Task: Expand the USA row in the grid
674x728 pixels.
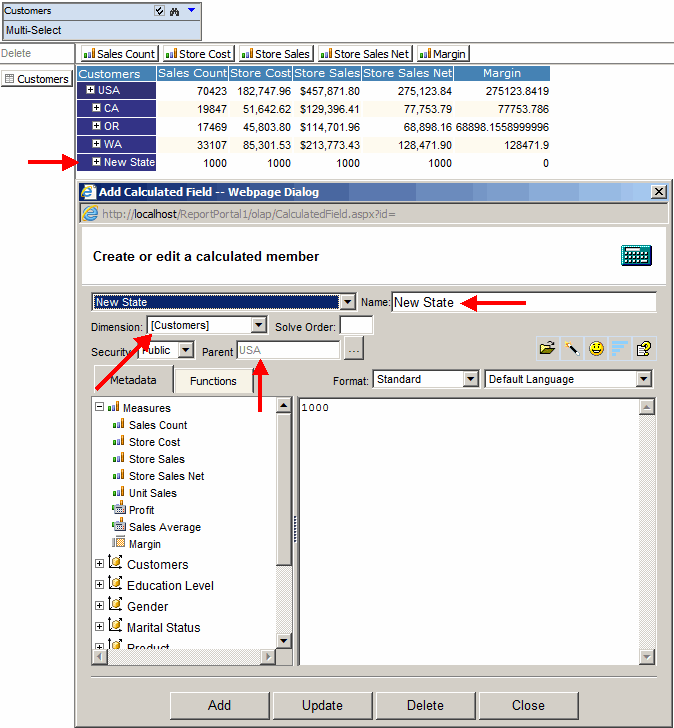Action: 91,90
